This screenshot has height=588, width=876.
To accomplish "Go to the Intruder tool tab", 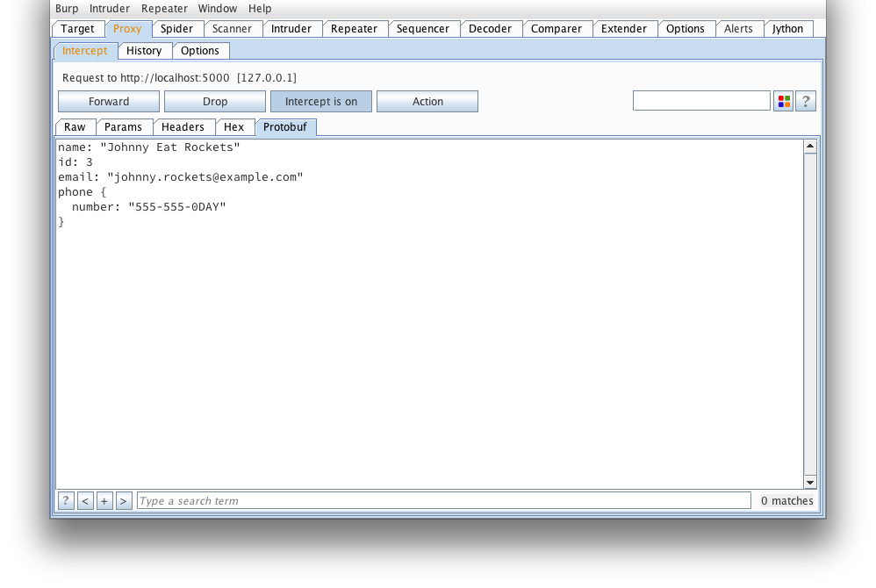I will click(x=291, y=29).
